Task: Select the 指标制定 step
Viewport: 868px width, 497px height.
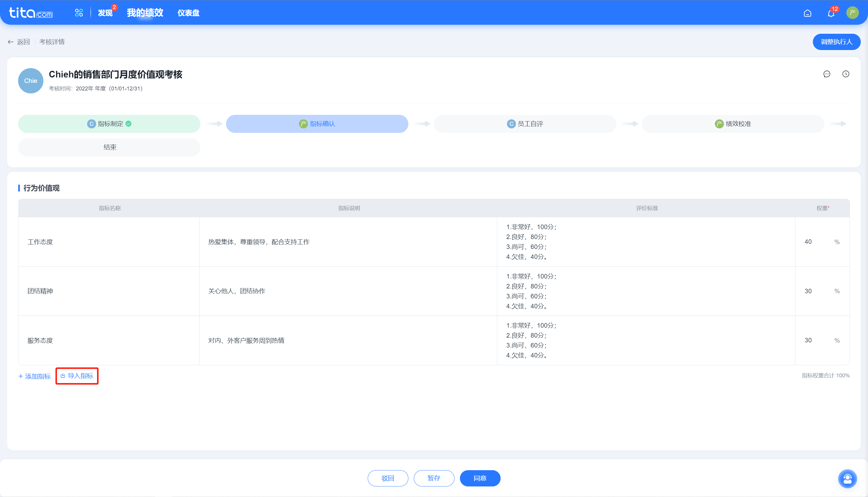Action: (109, 124)
